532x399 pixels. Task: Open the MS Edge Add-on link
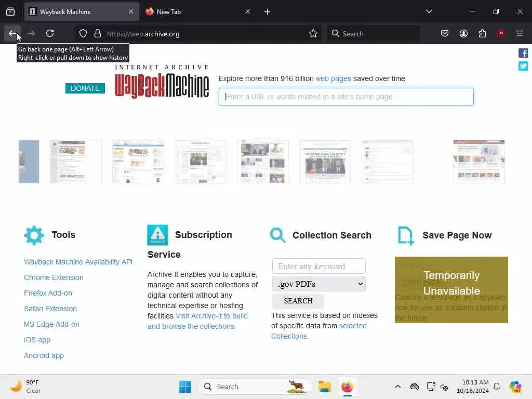pyautogui.click(x=51, y=324)
